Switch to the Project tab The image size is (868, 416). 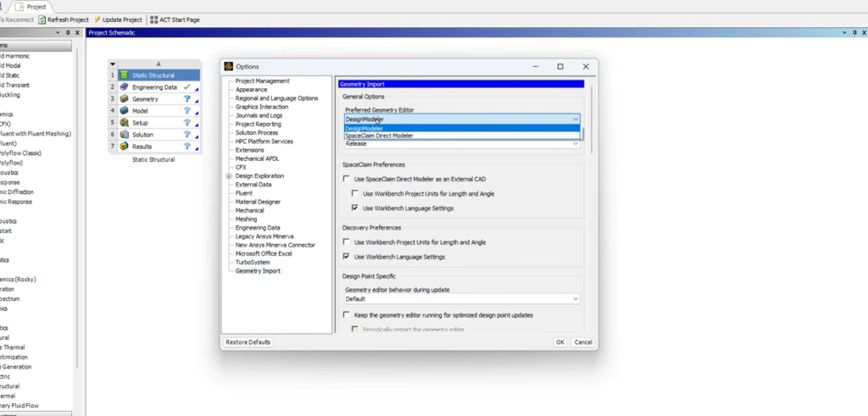[x=36, y=6]
